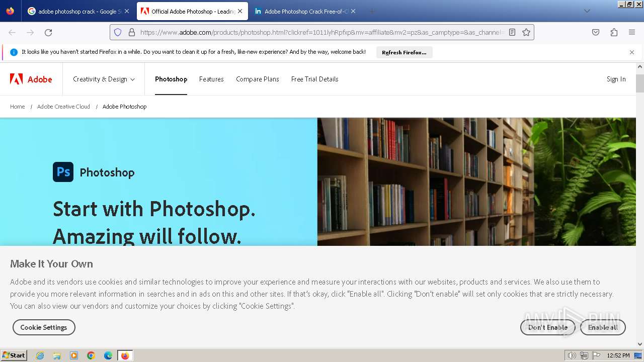
Task: Click the page vertical scrollbar thumb
Action: [640, 83]
